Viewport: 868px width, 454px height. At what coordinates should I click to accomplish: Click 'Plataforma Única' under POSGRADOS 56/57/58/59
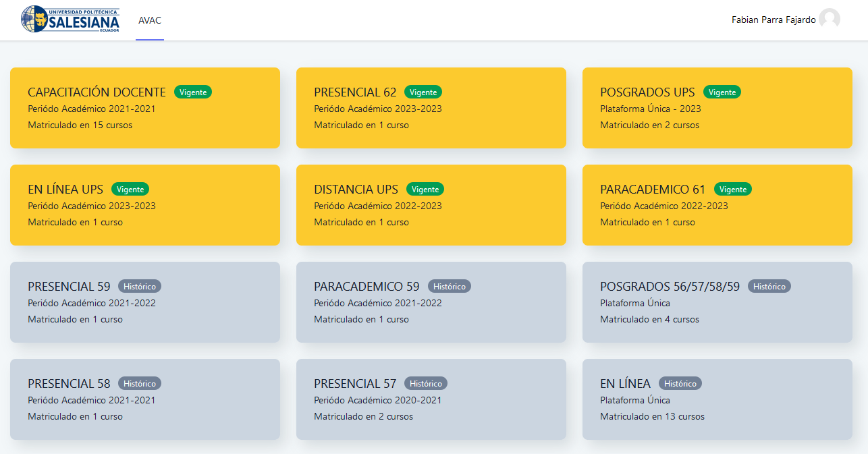635,303
